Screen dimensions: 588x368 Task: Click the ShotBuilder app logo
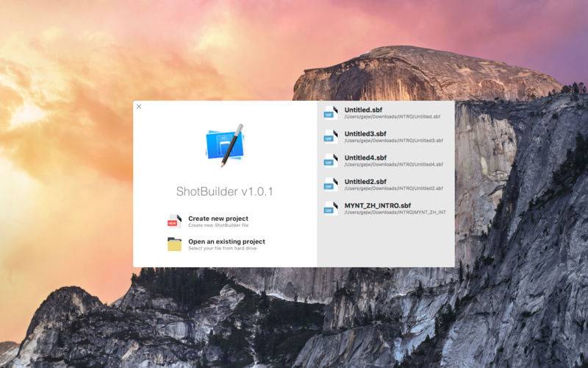(225, 145)
